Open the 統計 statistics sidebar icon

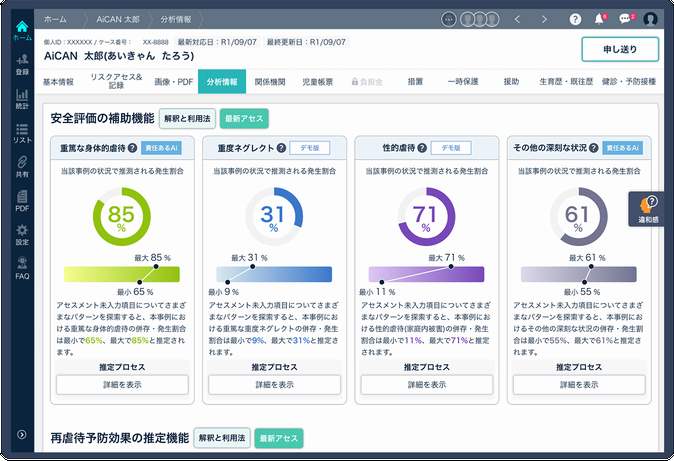pyautogui.click(x=22, y=99)
